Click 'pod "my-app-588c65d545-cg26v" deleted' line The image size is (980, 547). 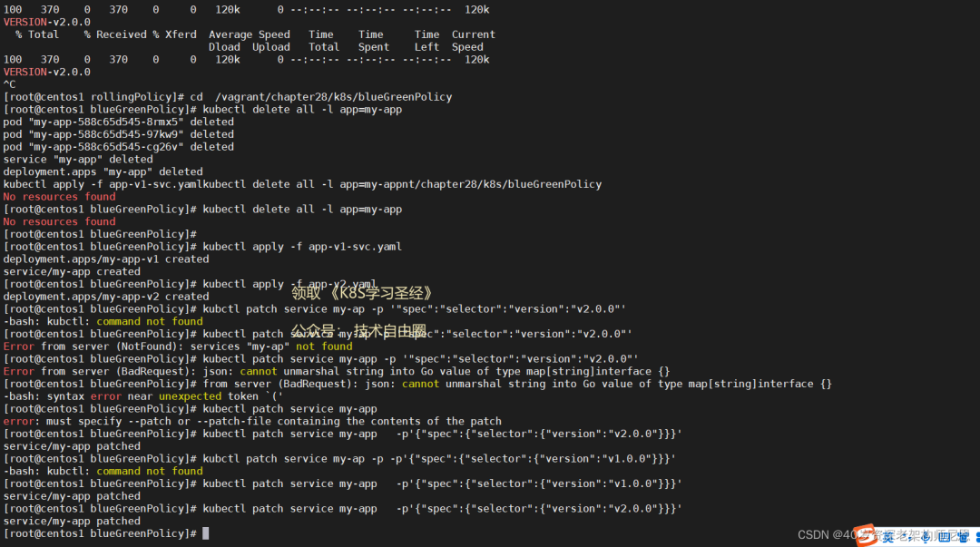(119, 147)
